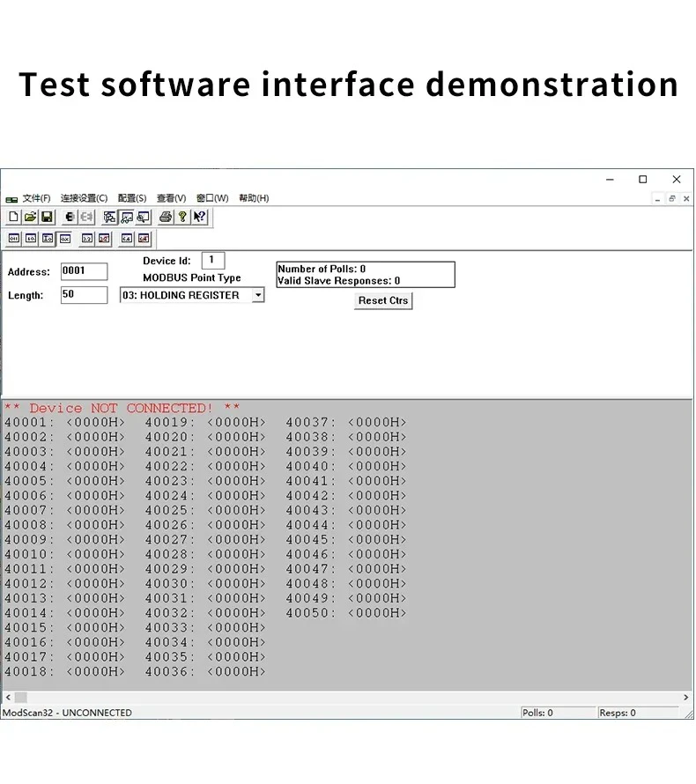Click the horizontal scrollbar left arrow

8,697
